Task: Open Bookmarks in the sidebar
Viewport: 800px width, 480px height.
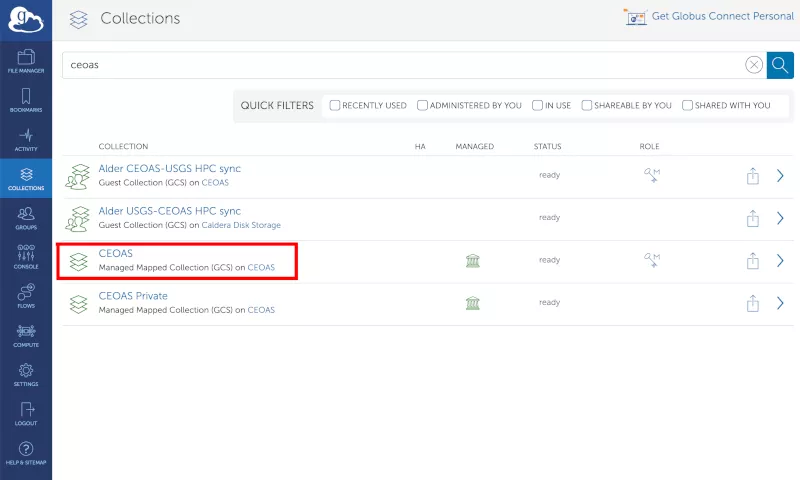Action: coord(26,100)
